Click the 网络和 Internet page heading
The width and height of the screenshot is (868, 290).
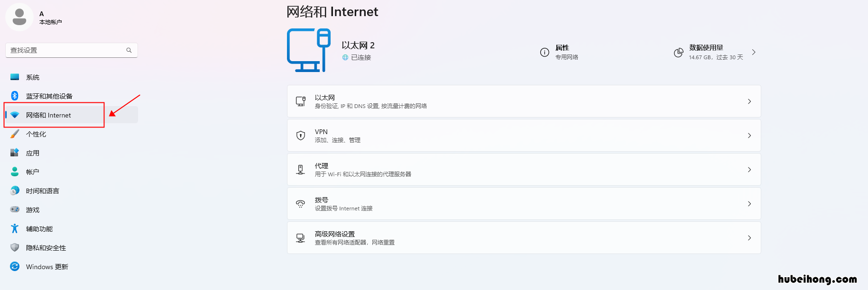[332, 11]
